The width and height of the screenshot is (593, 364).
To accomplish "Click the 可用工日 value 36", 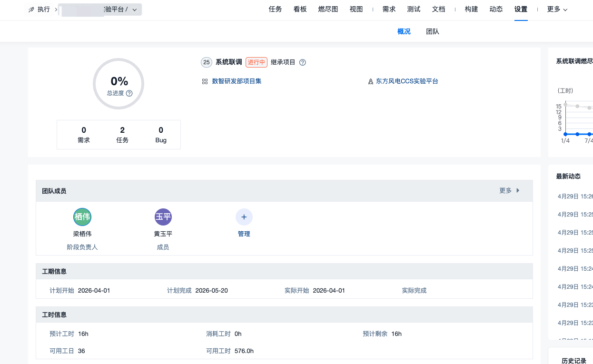I will [x=81, y=351].
